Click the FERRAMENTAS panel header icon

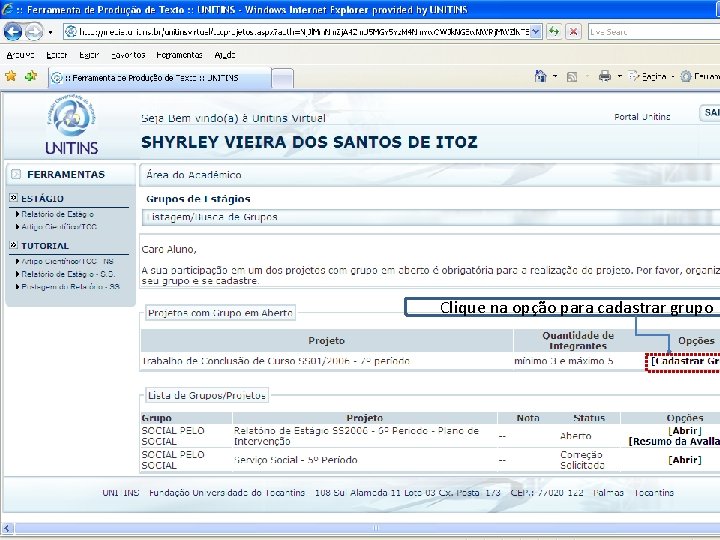click(x=16, y=174)
